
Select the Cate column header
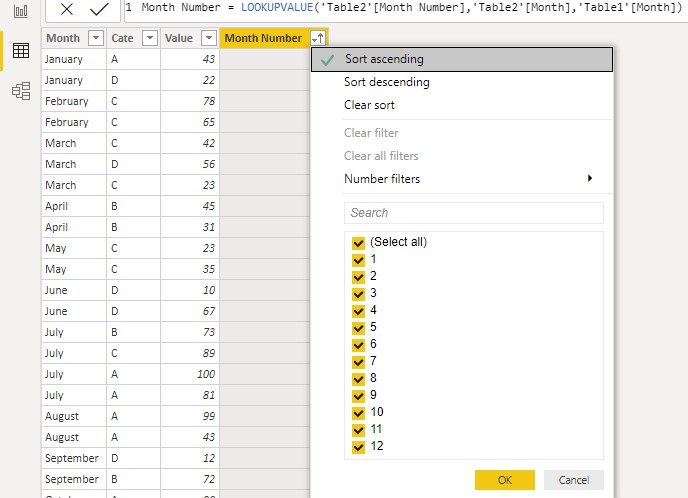click(x=122, y=38)
